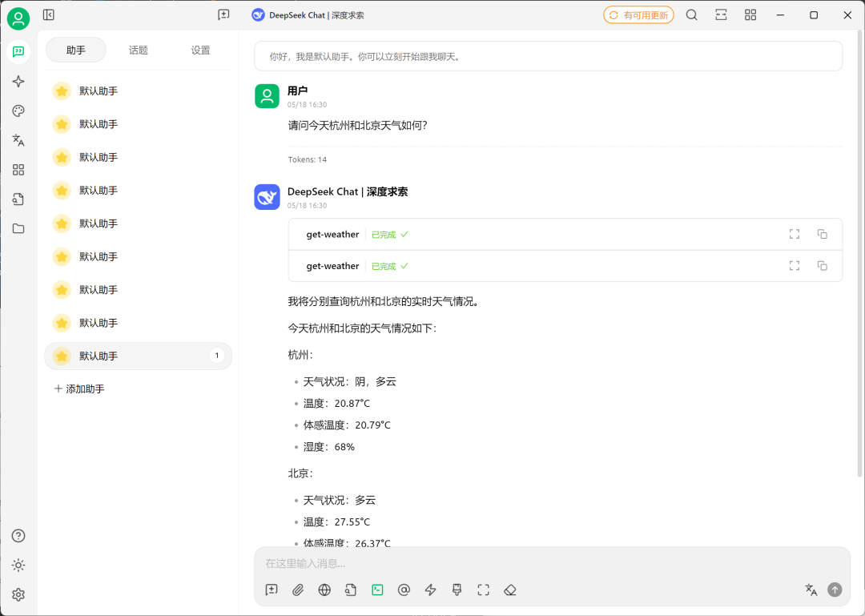
Task: Toggle narrow mode icon next to search
Action: coord(721,15)
